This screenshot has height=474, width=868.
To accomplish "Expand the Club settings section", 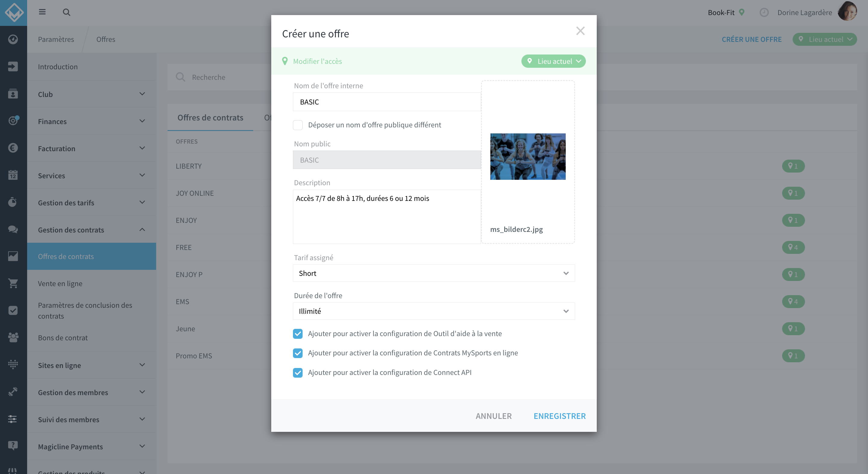I will click(x=91, y=94).
